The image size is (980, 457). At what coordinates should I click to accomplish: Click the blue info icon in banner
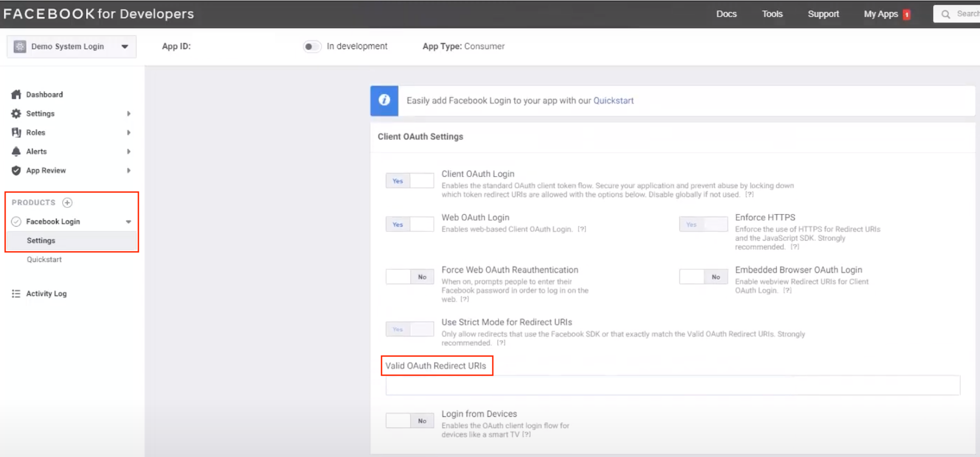(384, 100)
